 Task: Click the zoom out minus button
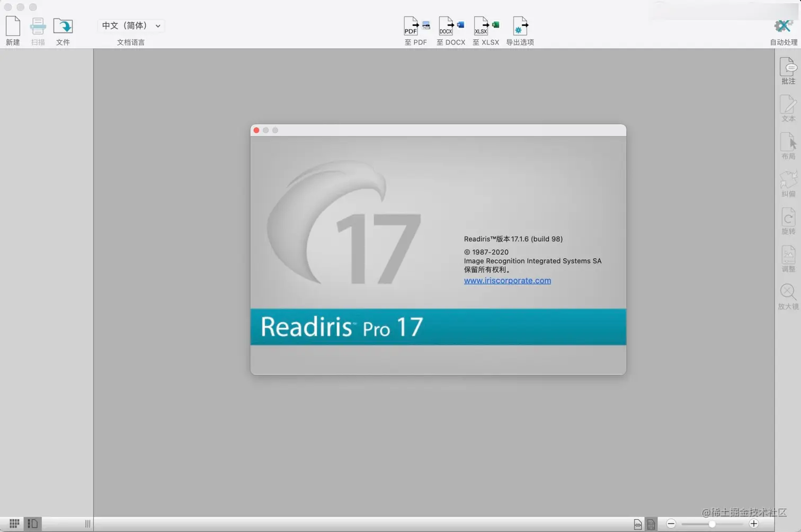coord(671,524)
